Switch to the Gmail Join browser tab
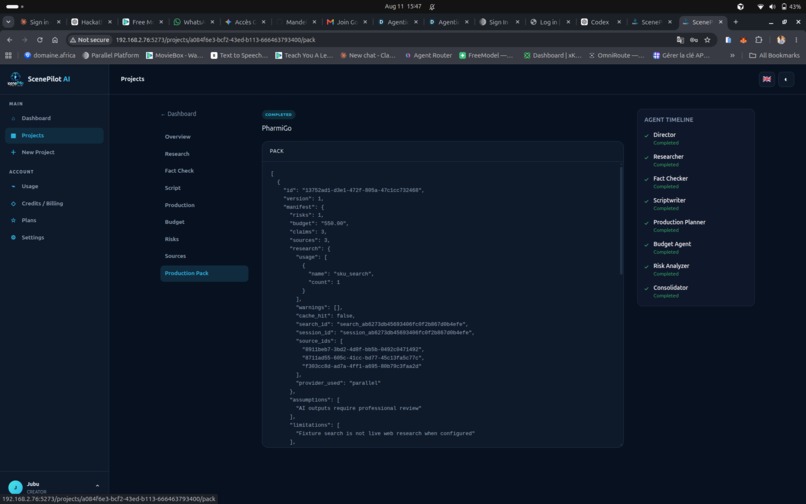The image size is (806, 504). (x=346, y=22)
